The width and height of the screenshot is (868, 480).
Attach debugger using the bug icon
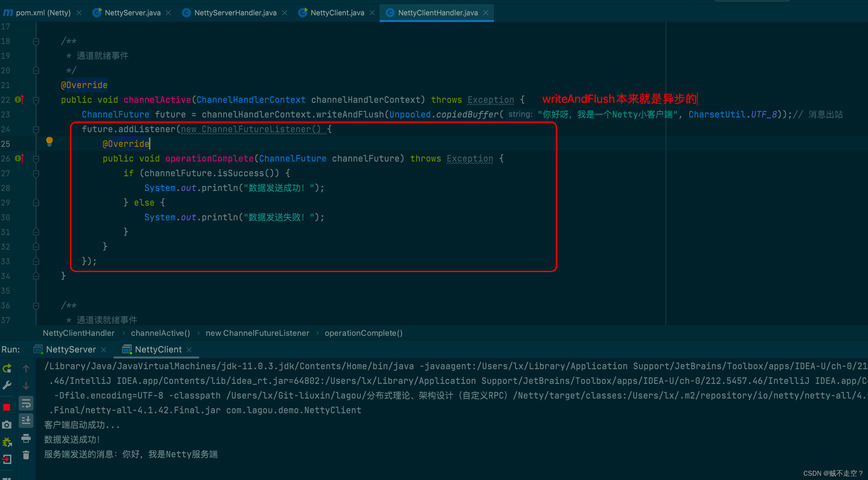pyautogui.click(x=7, y=442)
